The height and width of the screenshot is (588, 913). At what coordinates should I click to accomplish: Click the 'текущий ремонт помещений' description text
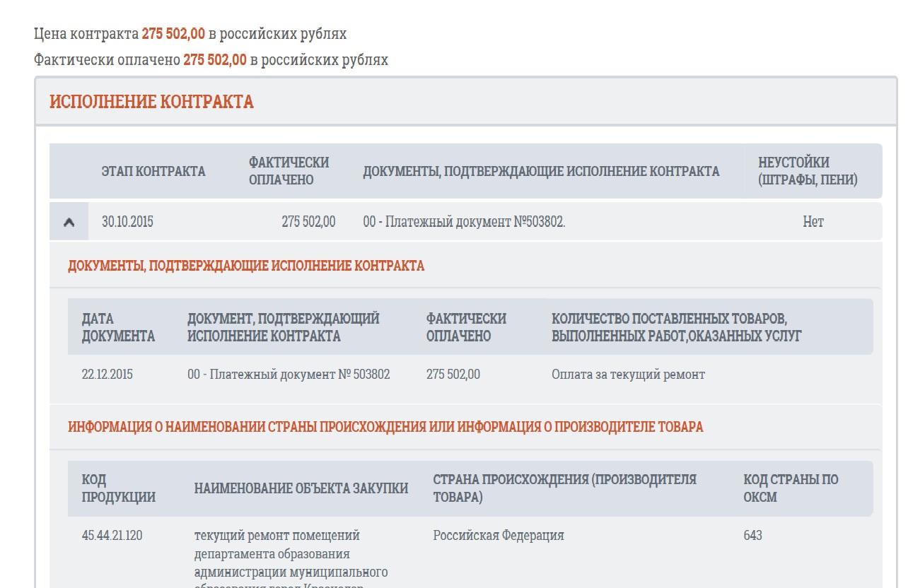point(277,536)
